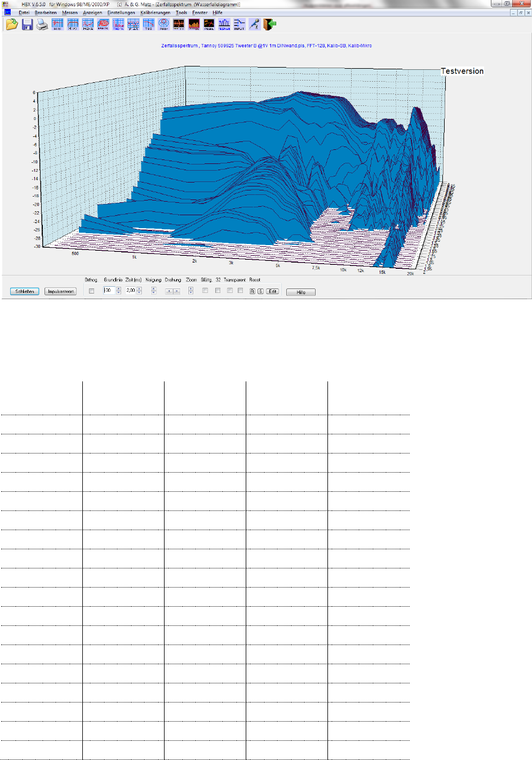
Task: Open the Bearbeiten menu
Action: coord(46,12)
